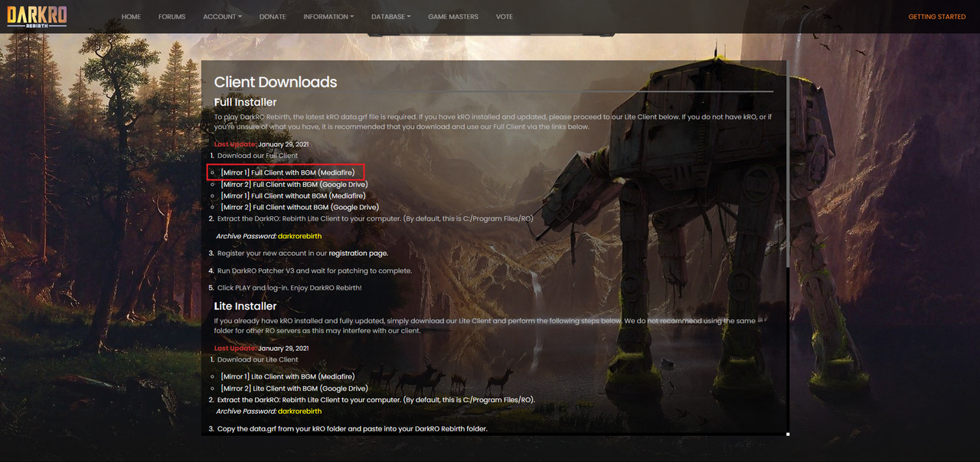Image resolution: width=980 pixels, height=462 pixels.
Task: Click the 'Download our Lite Client' step text
Action: pyautogui.click(x=257, y=359)
